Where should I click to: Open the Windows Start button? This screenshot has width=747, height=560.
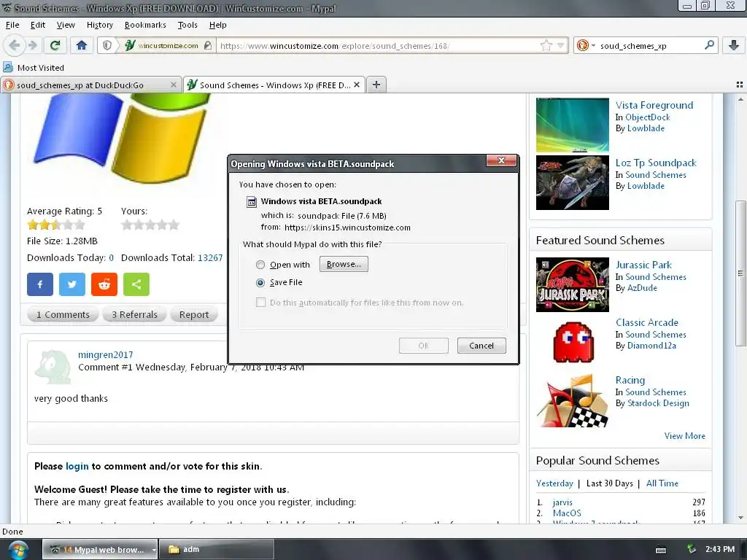(18, 550)
